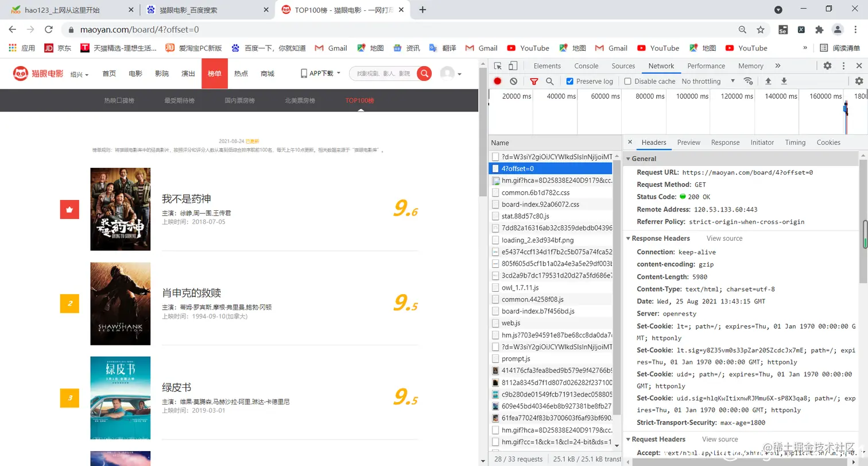This screenshot has width=868, height=466.
Task: Open network conditions wifi icon
Action: [748, 81]
